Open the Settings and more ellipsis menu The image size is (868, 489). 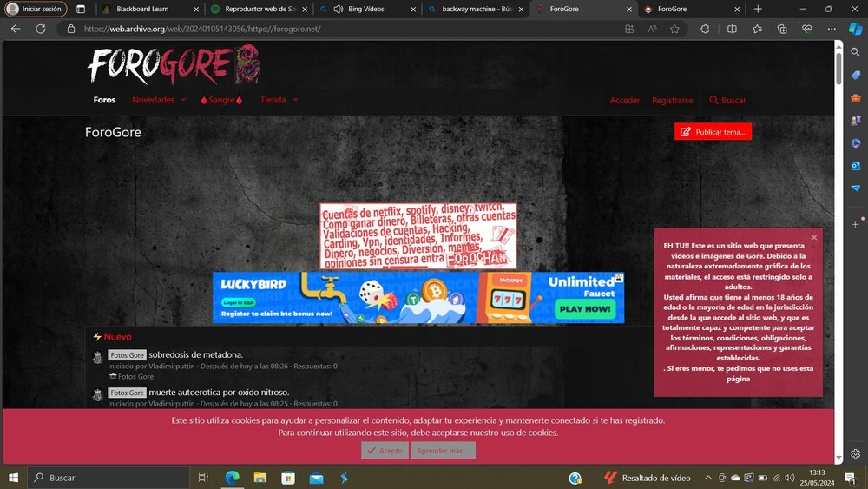pyautogui.click(x=832, y=29)
